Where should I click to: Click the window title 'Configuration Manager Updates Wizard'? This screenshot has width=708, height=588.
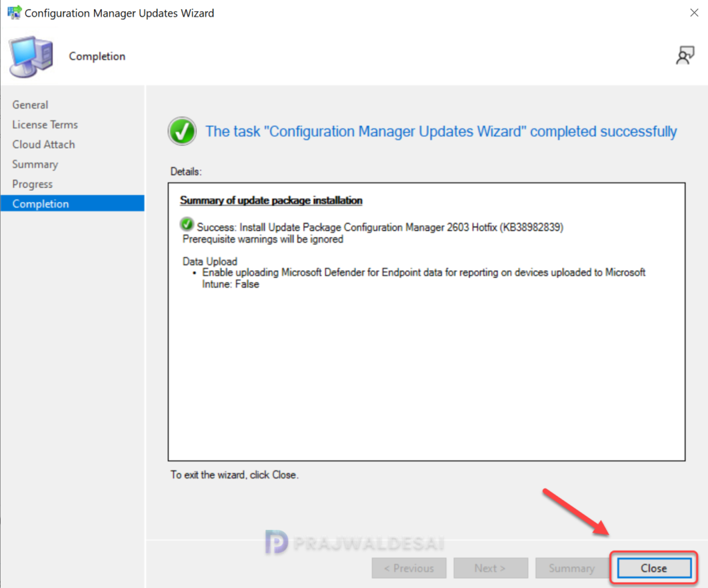pyautogui.click(x=119, y=13)
